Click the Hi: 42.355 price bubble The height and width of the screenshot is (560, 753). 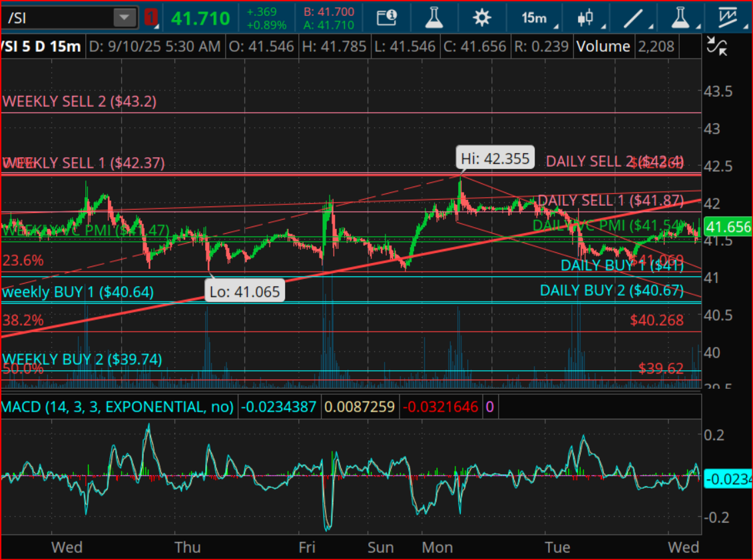[x=496, y=158]
